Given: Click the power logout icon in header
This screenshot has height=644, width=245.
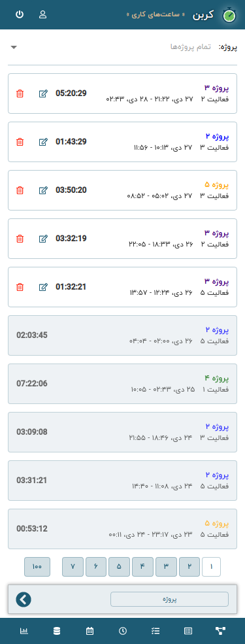Looking at the screenshot, I should point(20,15).
